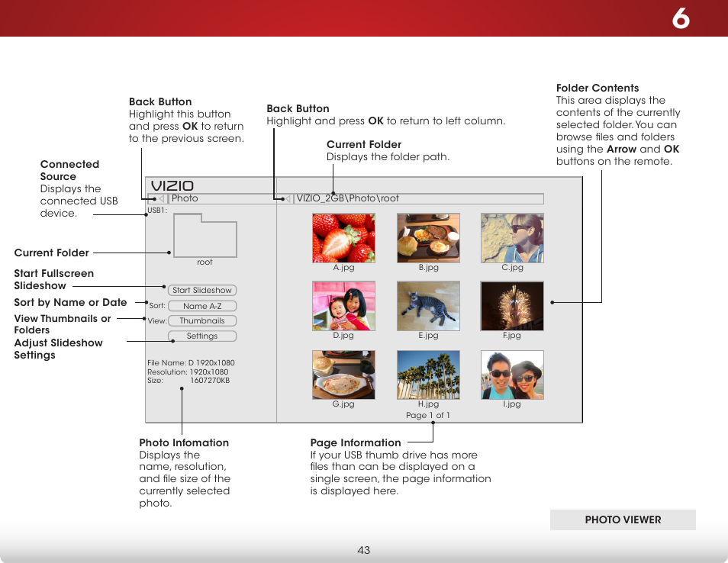
Task: Switch the view mode from Thumbnails
Action: coord(202,321)
